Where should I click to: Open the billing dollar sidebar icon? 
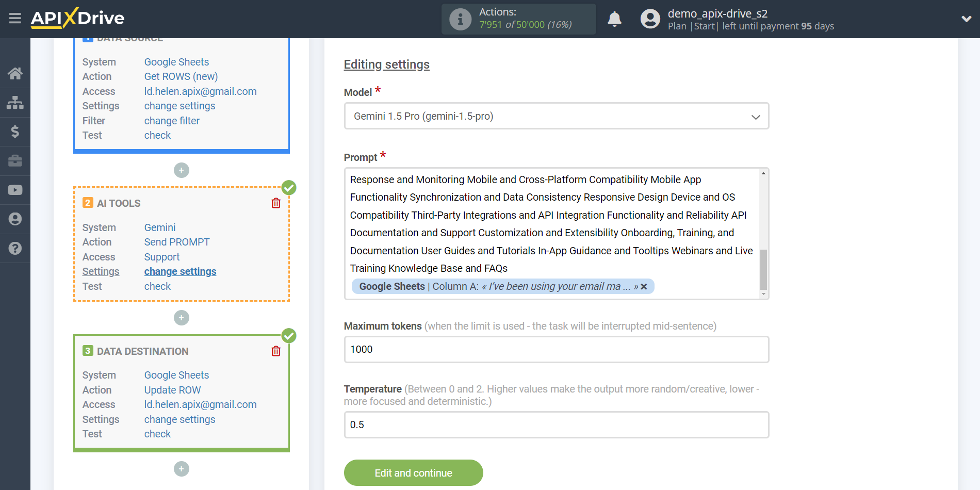pyautogui.click(x=15, y=132)
